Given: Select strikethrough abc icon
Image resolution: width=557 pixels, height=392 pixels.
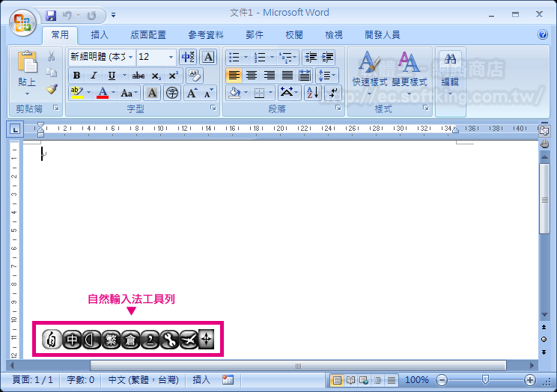Looking at the screenshot, I should coord(139,76).
